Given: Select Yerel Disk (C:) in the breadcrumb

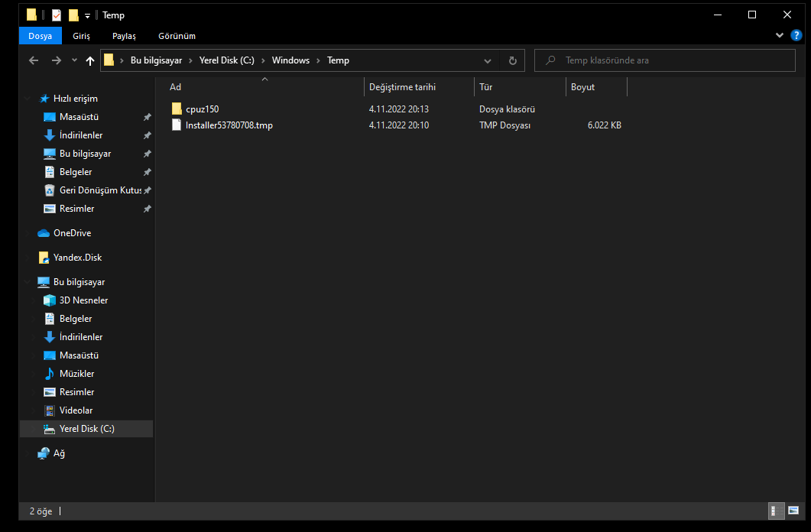Looking at the screenshot, I should [x=226, y=60].
